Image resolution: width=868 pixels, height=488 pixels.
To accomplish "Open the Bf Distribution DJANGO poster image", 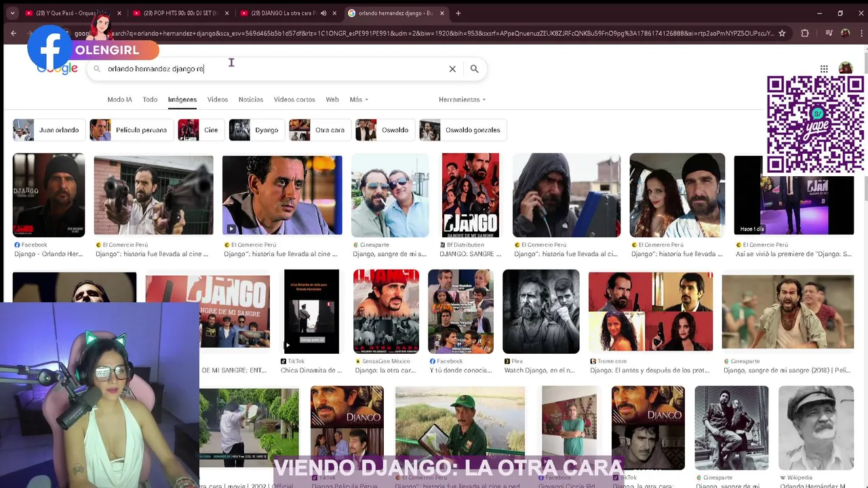I will (x=471, y=195).
